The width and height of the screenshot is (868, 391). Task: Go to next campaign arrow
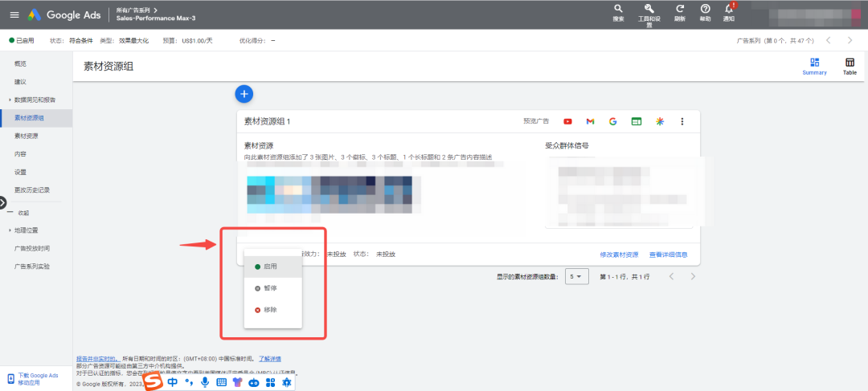pyautogui.click(x=850, y=40)
